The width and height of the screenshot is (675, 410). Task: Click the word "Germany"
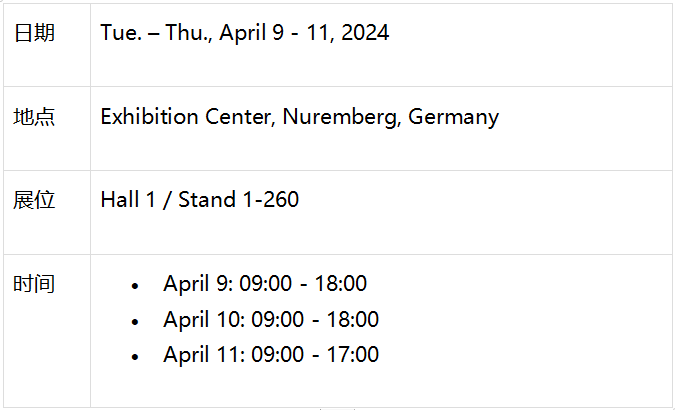[x=453, y=117]
